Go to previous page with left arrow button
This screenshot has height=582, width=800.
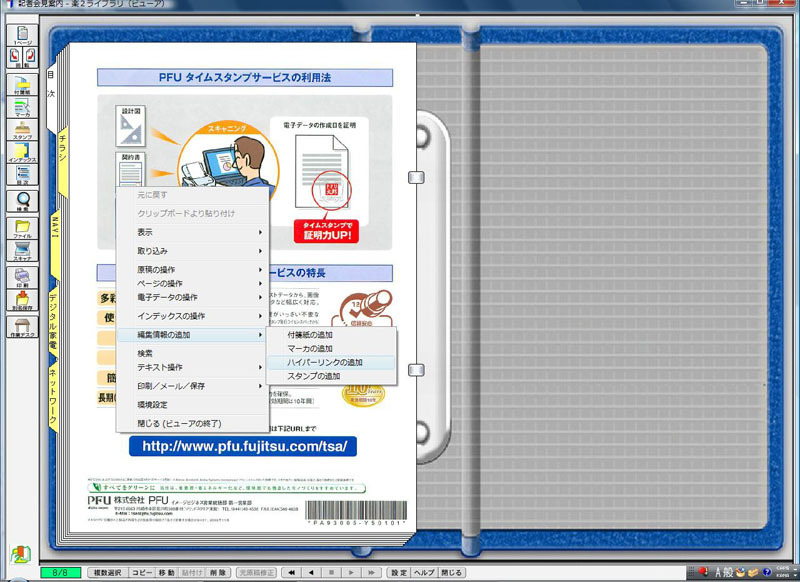click(x=311, y=573)
